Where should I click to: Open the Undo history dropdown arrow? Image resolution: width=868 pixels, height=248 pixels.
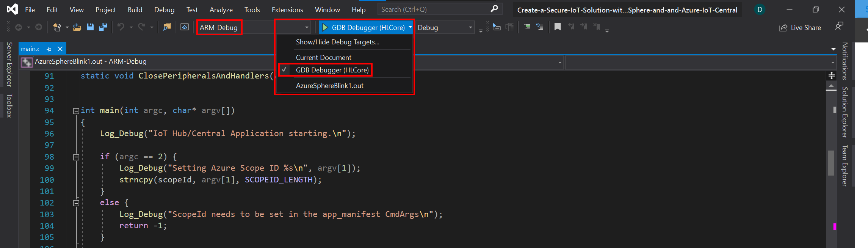tap(131, 28)
